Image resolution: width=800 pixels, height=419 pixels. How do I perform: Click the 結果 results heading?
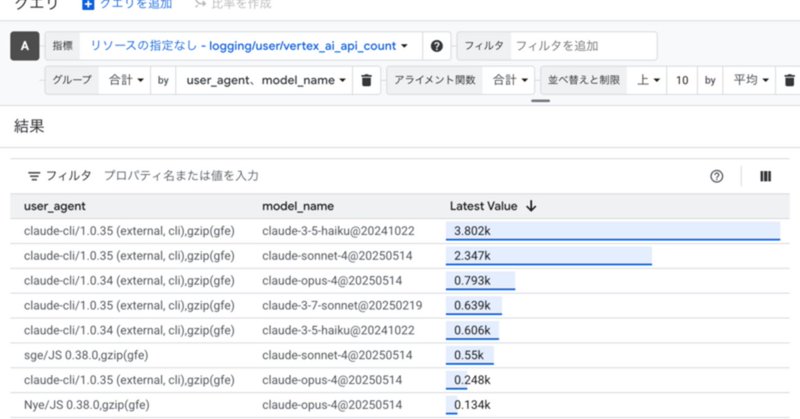click(29, 126)
